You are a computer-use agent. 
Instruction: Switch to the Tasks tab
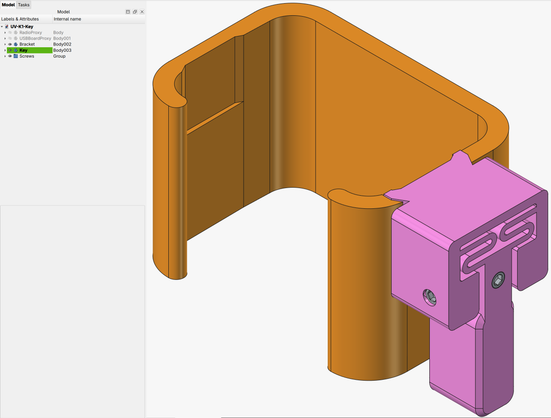24,5
